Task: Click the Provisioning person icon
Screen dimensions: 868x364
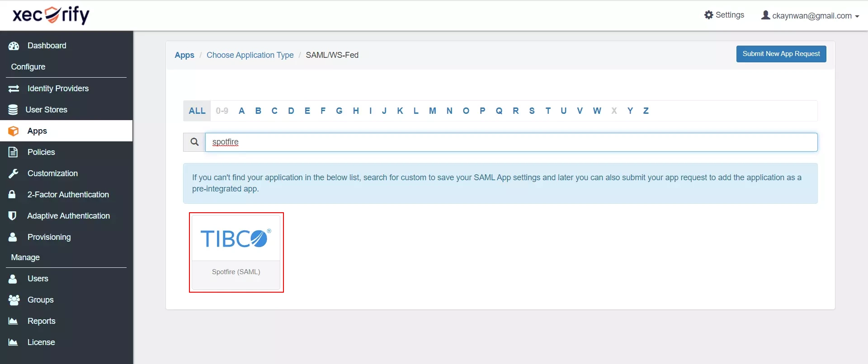Action: coord(13,237)
